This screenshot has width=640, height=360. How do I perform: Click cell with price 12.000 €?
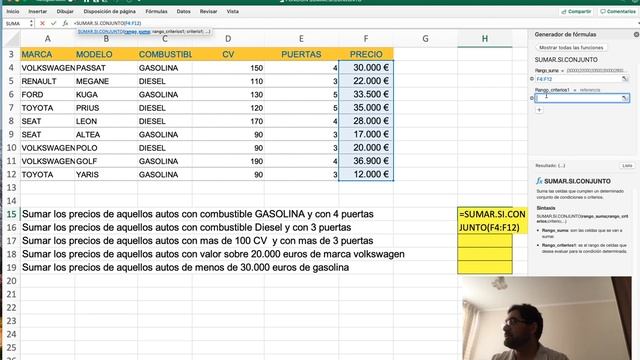(366, 174)
